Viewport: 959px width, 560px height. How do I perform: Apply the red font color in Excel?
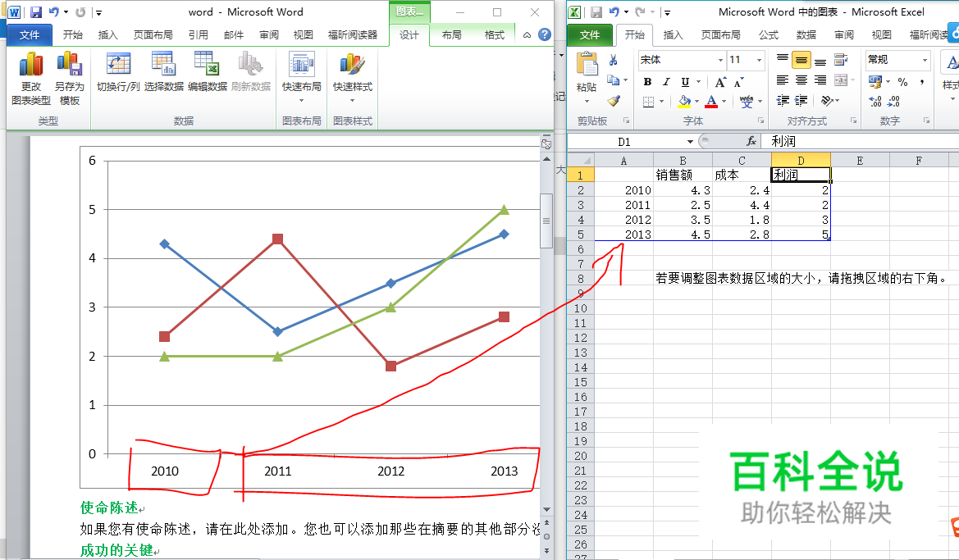(x=711, y=102)
